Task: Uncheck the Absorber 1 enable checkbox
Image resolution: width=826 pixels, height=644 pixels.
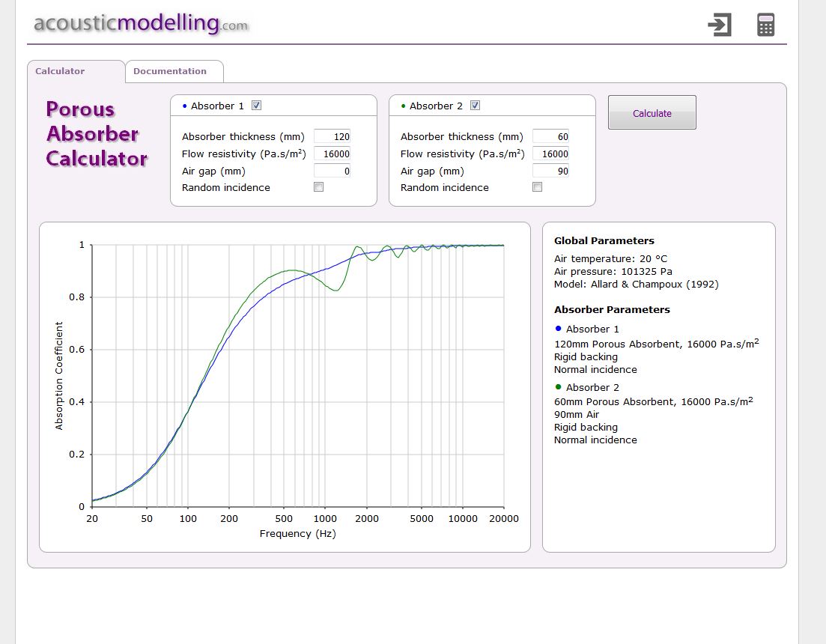Action: click(x=257, y=106)
